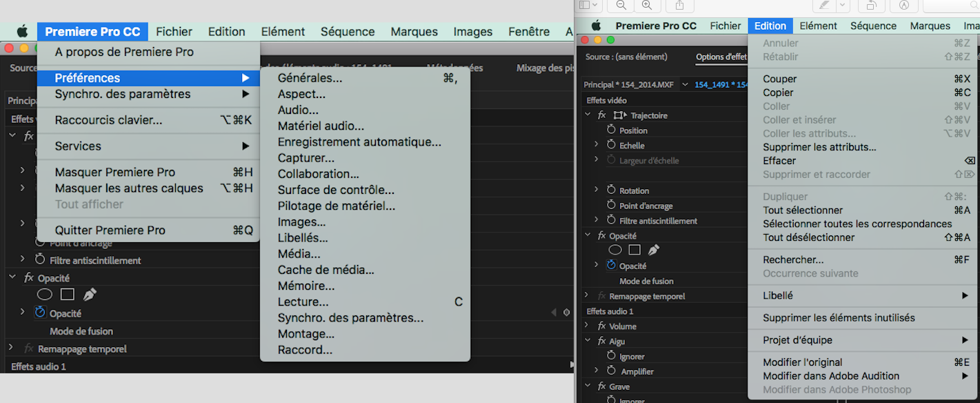
Task: Expand the Echelle property
Action: tap(597, 146)
